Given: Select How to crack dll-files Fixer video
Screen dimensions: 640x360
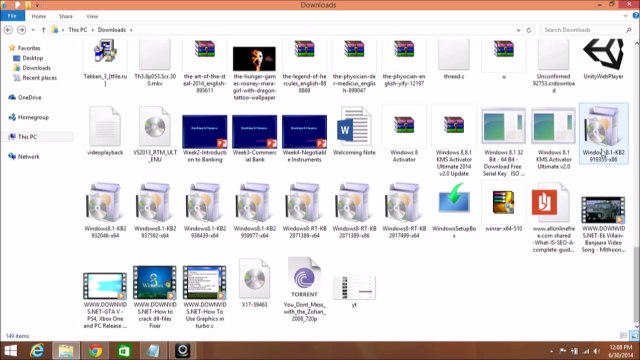Looking at the screenshot, I should (x=155, y=297).
